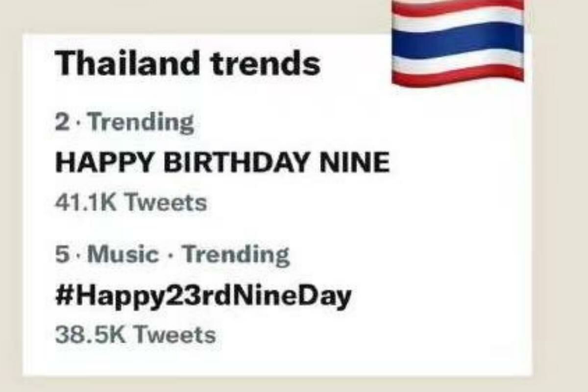Click the blue stripe of the flag
Image resolution: width=588 pixels, height=392 pixels.
[x=458, y=40]
